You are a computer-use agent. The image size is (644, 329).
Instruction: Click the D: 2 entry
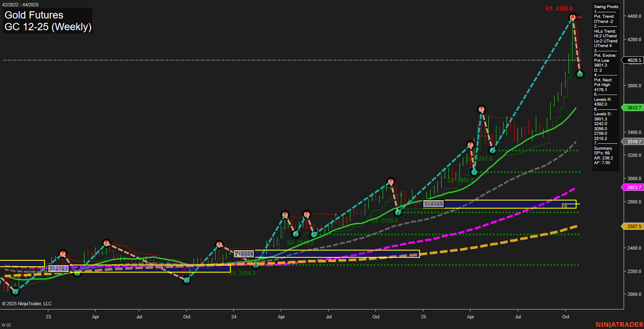coord(598,70)
